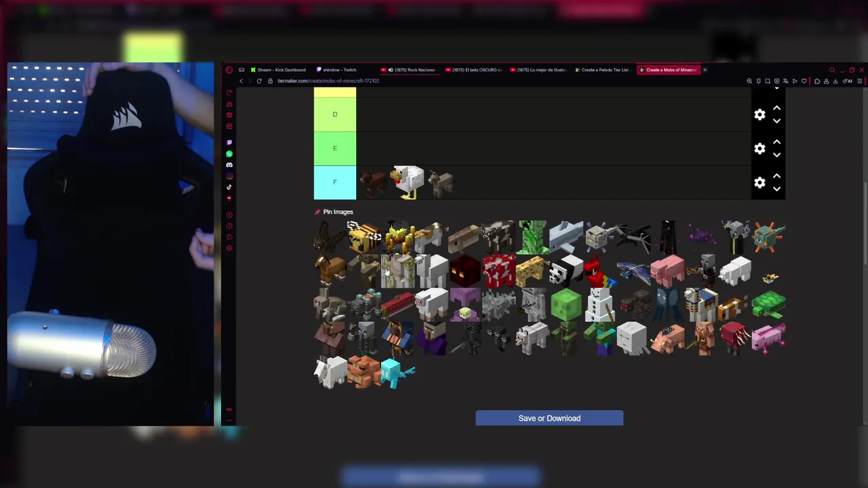Select the orange frog mob image

(364, 372)
